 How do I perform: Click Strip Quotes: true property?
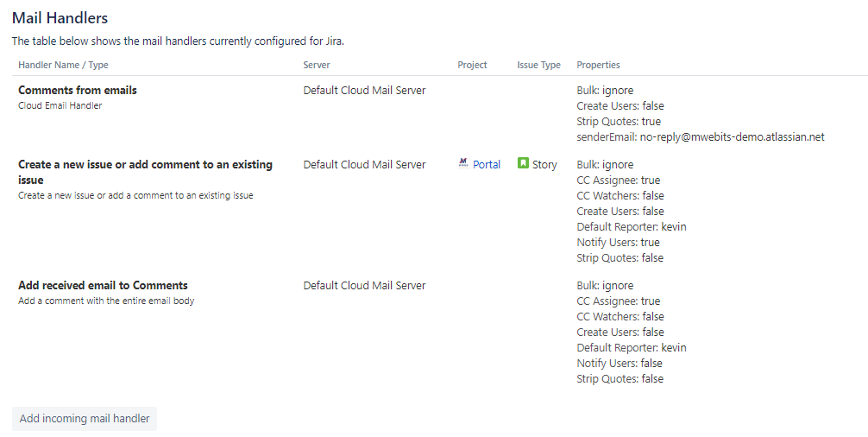click(x=619, y=121)
